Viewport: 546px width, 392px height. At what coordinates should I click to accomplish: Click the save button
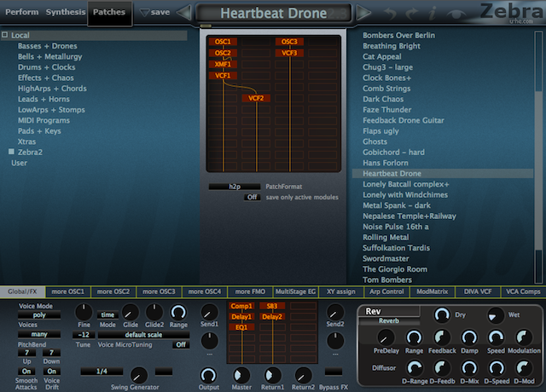[155, 12]
